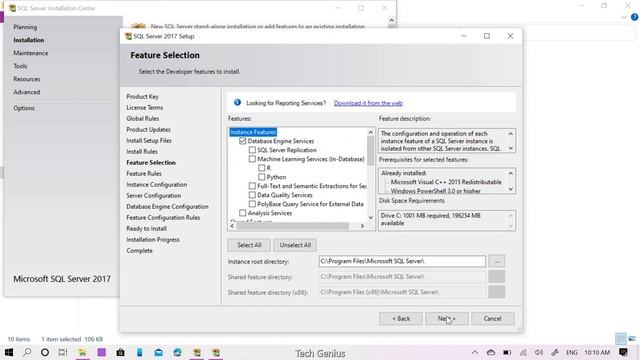Viewport: 640px width, 360px height.
Task: Check Machine Learning Services (In-Database)
Action: [252, 159]
